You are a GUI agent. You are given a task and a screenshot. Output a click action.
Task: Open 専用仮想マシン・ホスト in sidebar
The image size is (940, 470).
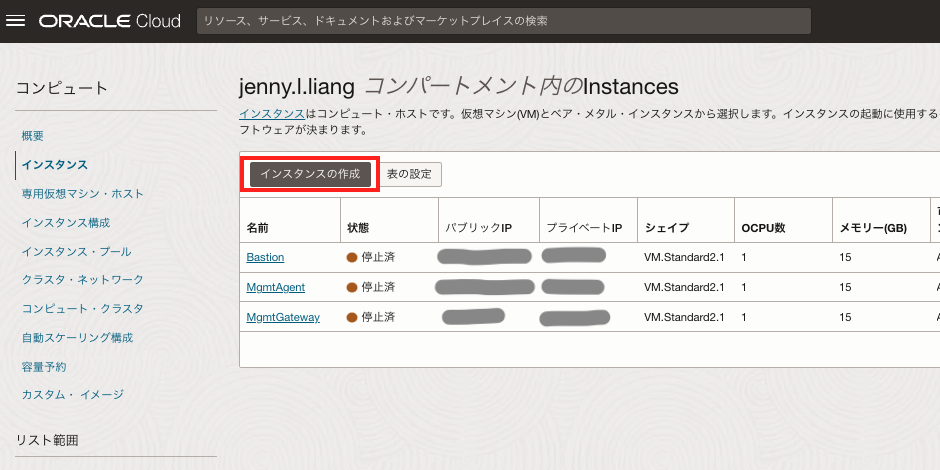point(83,194)
